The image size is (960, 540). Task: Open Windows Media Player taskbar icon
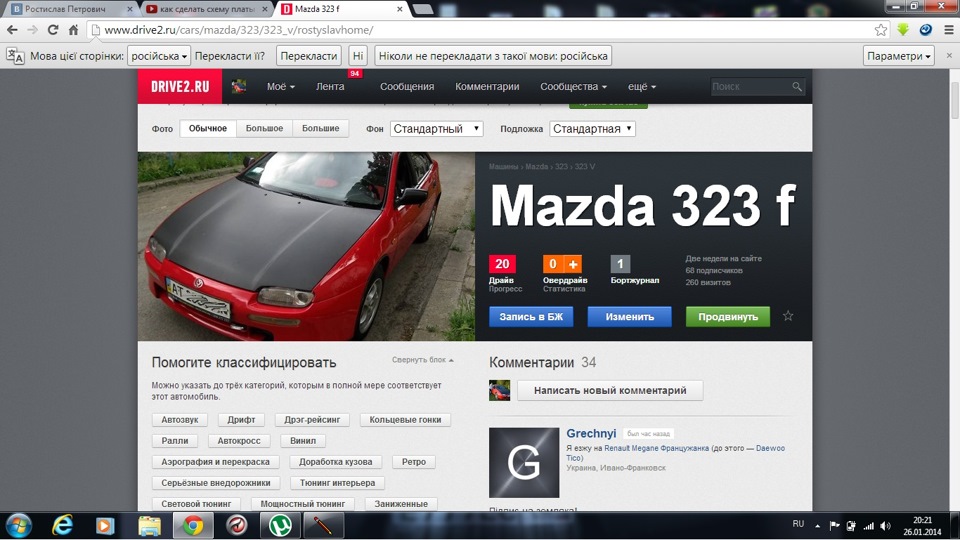click(105, 525)
